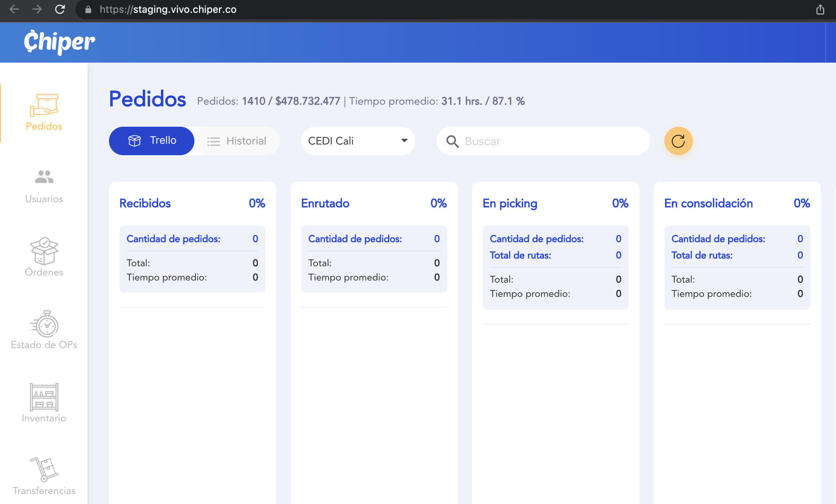This screenshot has height=504, width=836.
Task: Switch to Historial view
Action: (x=237, y=141)
